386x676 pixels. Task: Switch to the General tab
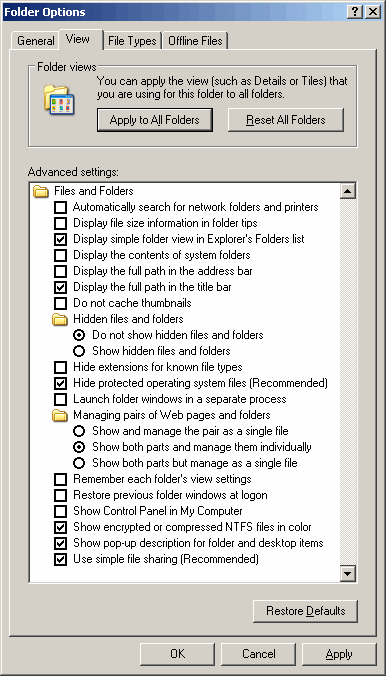35,41
